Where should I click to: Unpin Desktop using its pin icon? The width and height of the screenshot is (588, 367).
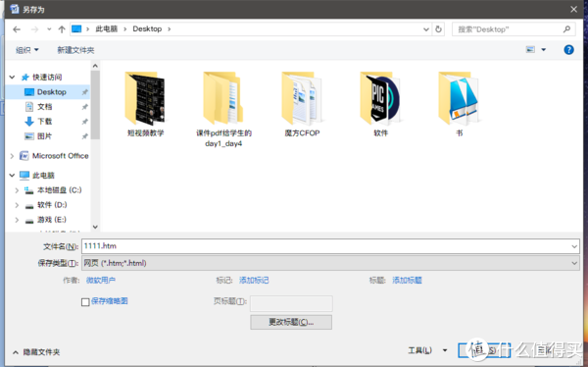coord(84,92)
